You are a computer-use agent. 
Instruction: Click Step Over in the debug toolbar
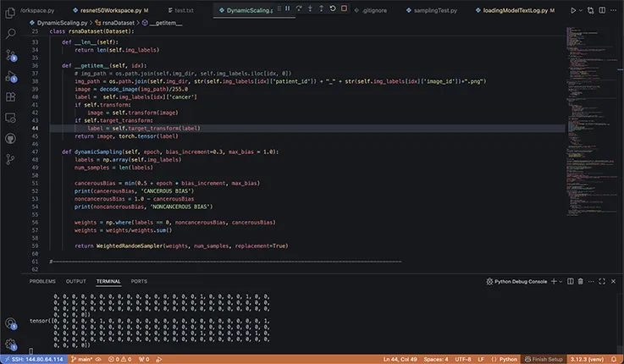pos(299,8)
